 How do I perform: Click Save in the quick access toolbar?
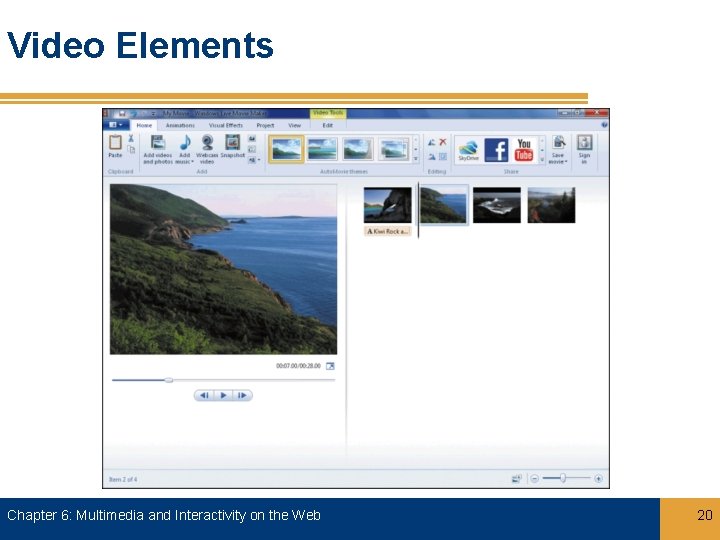pyautogui.click(x=122, y=113)
